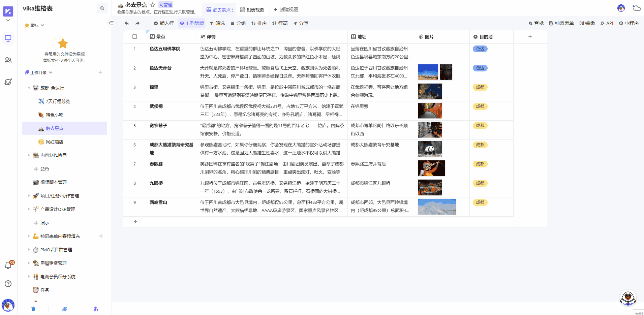Click the undo arrow in toolbar
The image size is (644, 315).
click(127, 23)
